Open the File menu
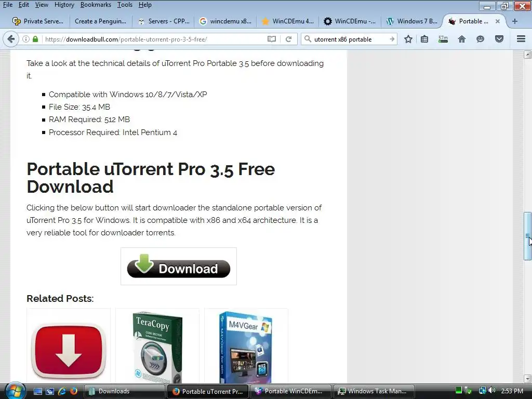Viewport: 532px width, 399px height. click(x=7, y=5)
